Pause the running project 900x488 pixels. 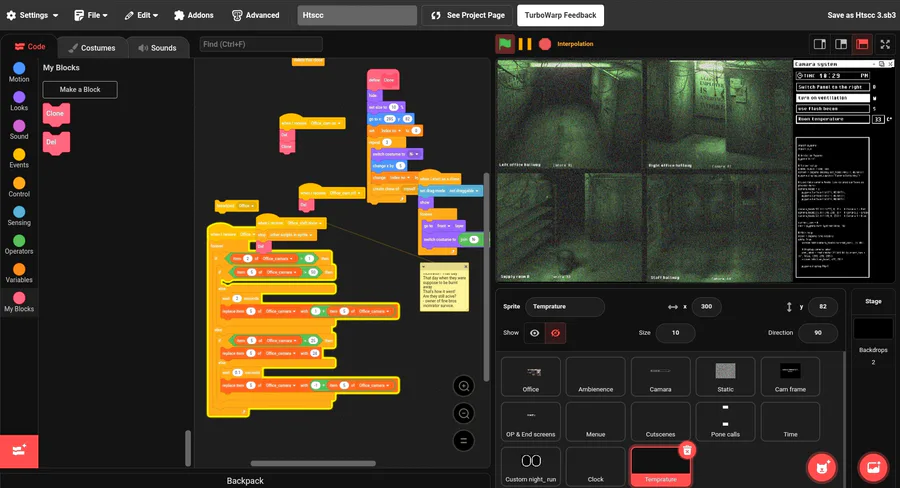click(x=525, y=44)
